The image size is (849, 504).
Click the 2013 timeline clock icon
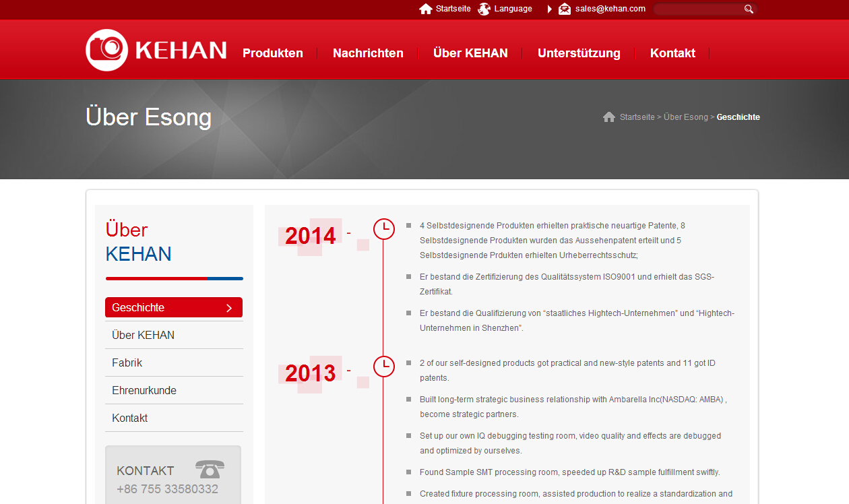click(x=384, y=366)
